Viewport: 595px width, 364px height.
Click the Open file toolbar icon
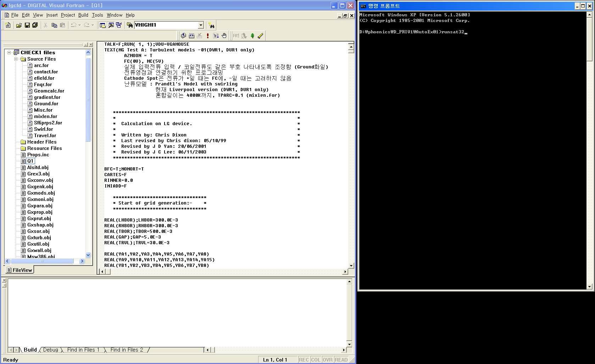(19, 25)
